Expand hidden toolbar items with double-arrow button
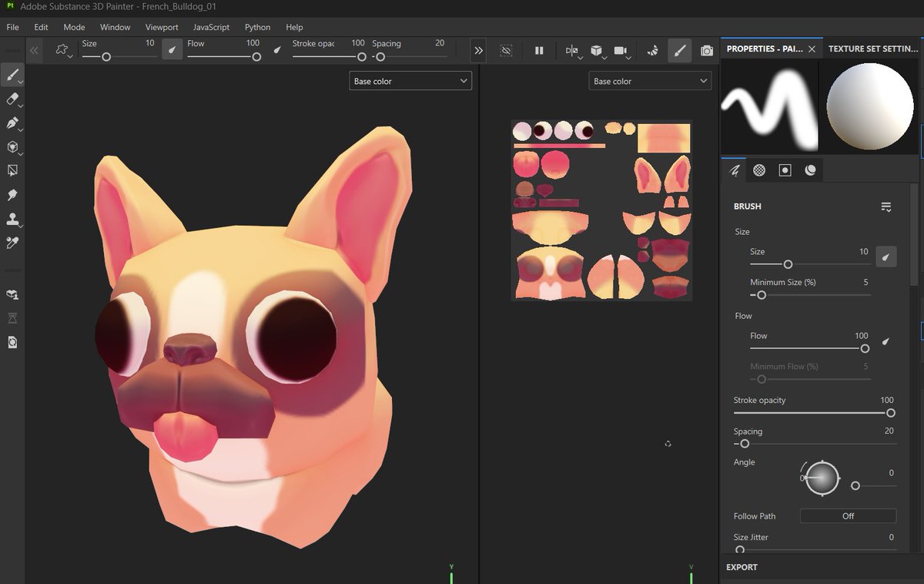924x584 pixels. tap(478, 50)
